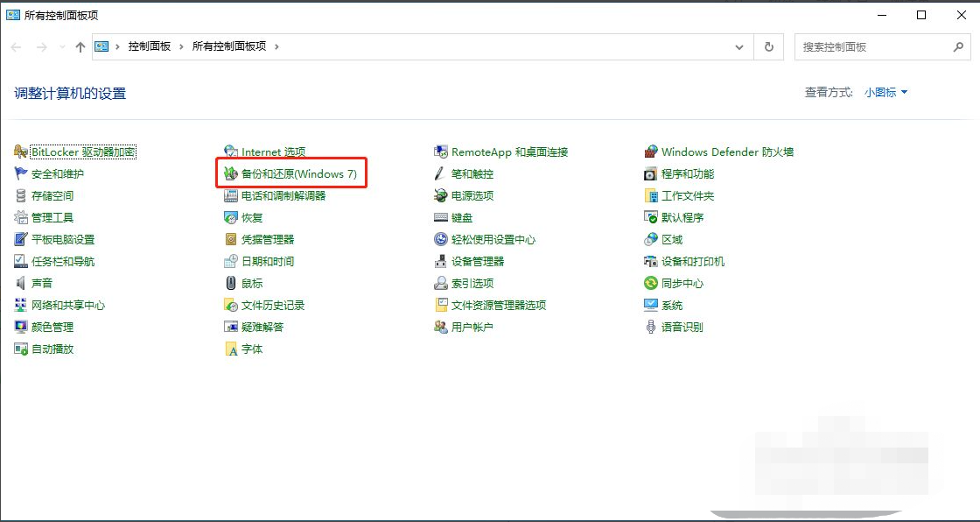Select 控制面板 in the address breadcrumb

click(x=150, y=47)
